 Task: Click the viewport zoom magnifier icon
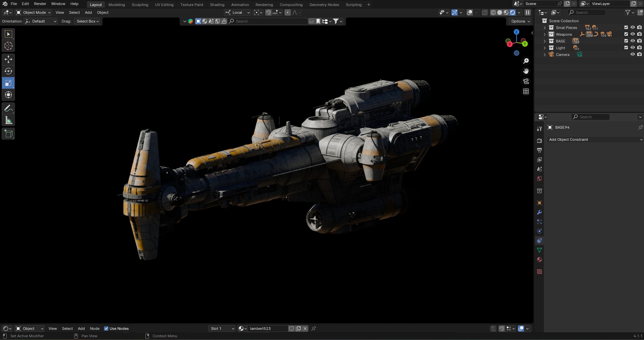(x=526, y=61)
